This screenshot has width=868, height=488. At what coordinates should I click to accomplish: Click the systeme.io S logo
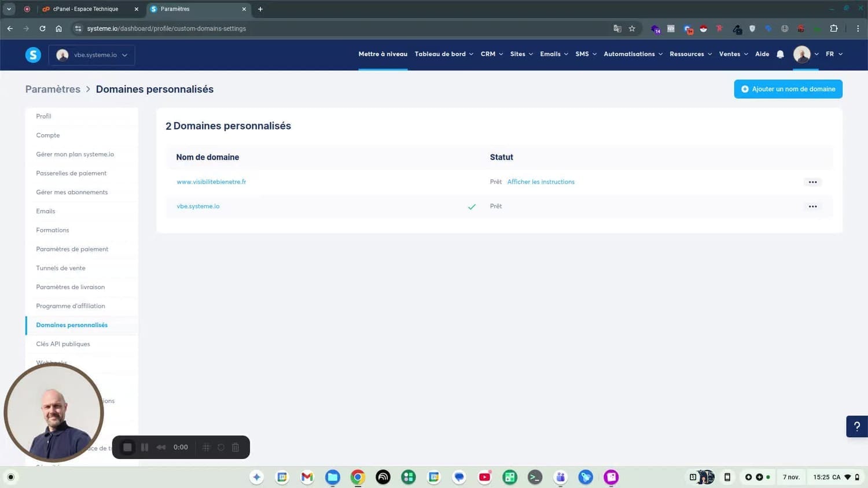point(33,55)
